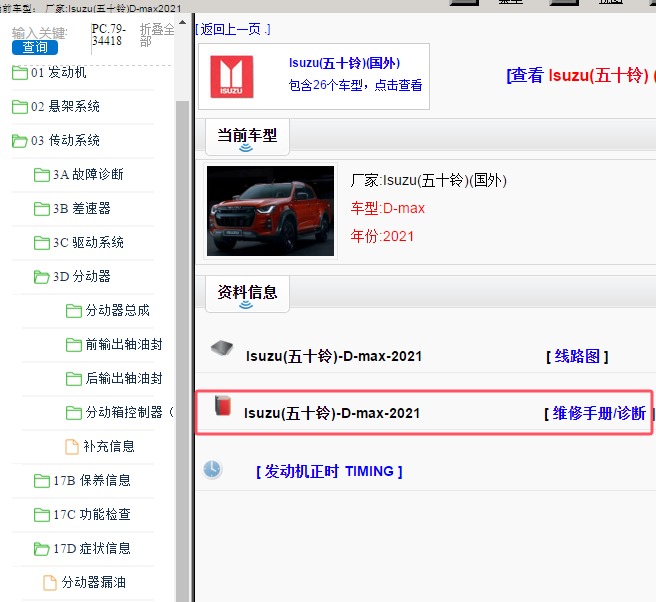The image size is (656, 602).
Task: Open the 3A 故障诊断 section
Action: pyautogui.click(x=88, y=174)
